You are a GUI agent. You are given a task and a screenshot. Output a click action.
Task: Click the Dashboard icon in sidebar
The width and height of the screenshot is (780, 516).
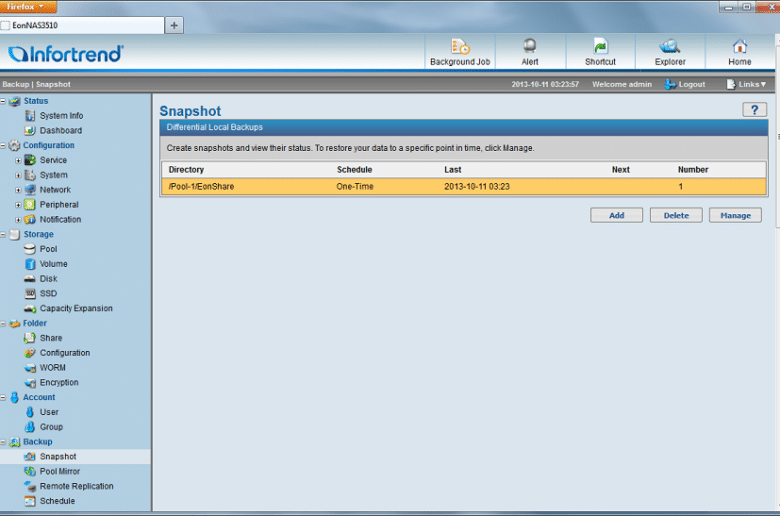(x=30, y=130)
